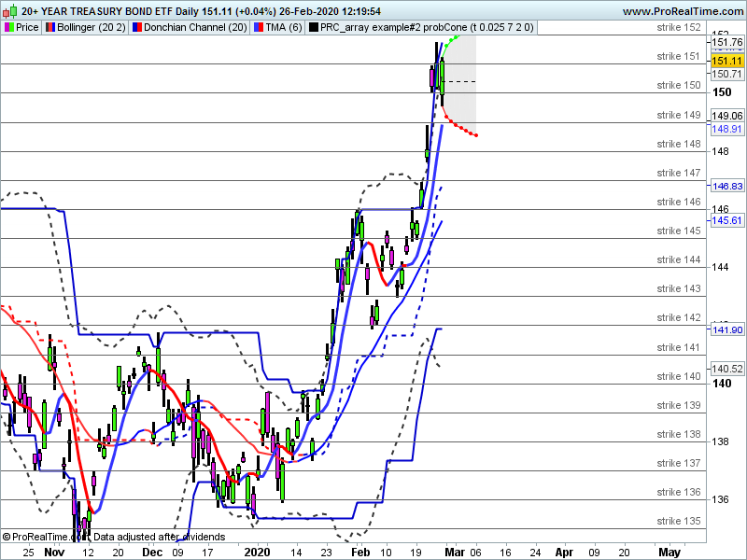Click the TMA indicator color icon
The image size is (747, 560).
[x=259, y=28]
